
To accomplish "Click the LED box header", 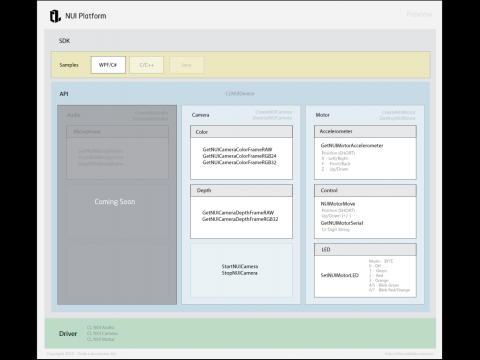I will (365, 250).
